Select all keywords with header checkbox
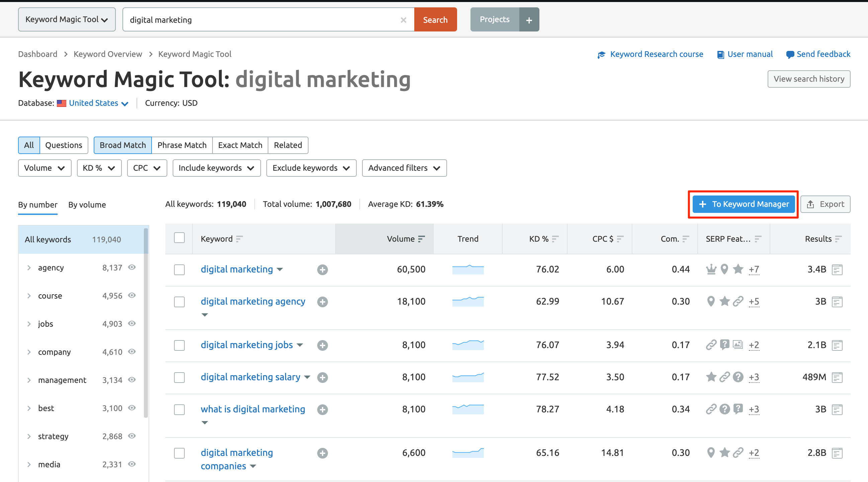The height and width of the screenshot is (482, 868). 179,238
